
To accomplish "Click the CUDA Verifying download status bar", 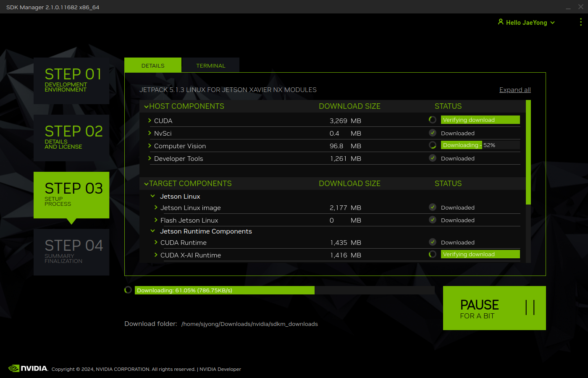I will tap(480, 120).
